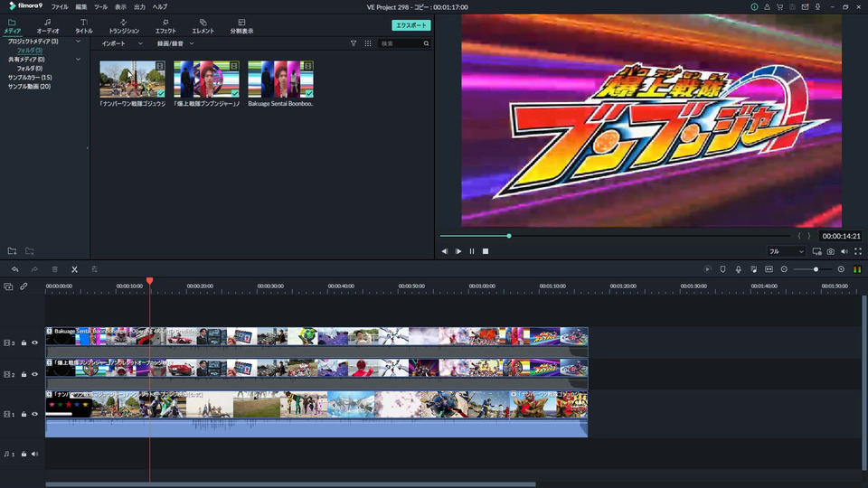Click the redo arrow icon
The height and width of the screenshot is (488, 868).
point(34,269)
